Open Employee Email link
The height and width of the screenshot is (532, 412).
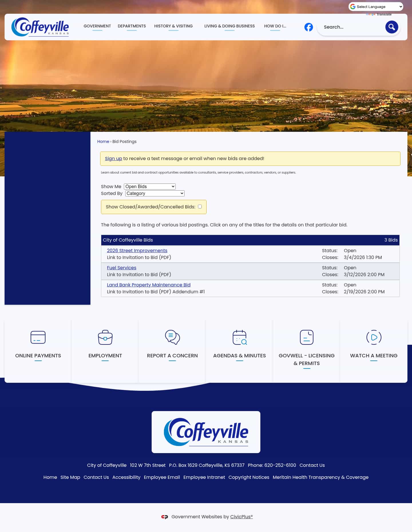162,477
